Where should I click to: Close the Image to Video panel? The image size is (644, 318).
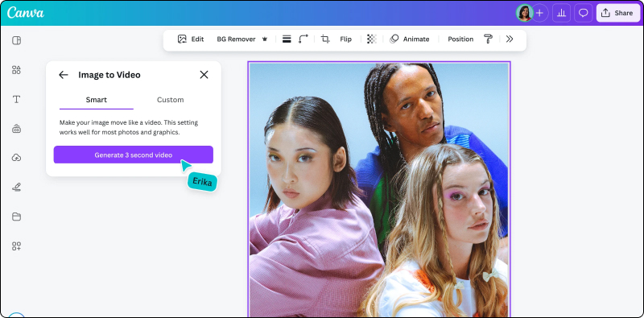tap(204, 75)
